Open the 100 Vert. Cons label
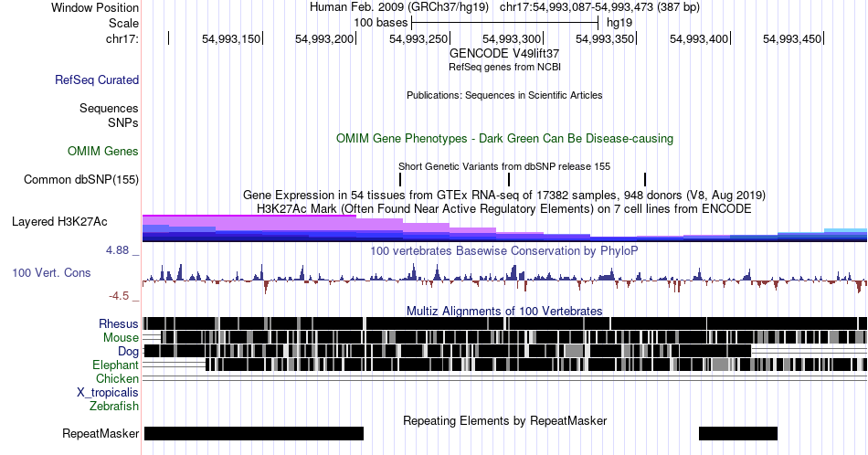 51,272
